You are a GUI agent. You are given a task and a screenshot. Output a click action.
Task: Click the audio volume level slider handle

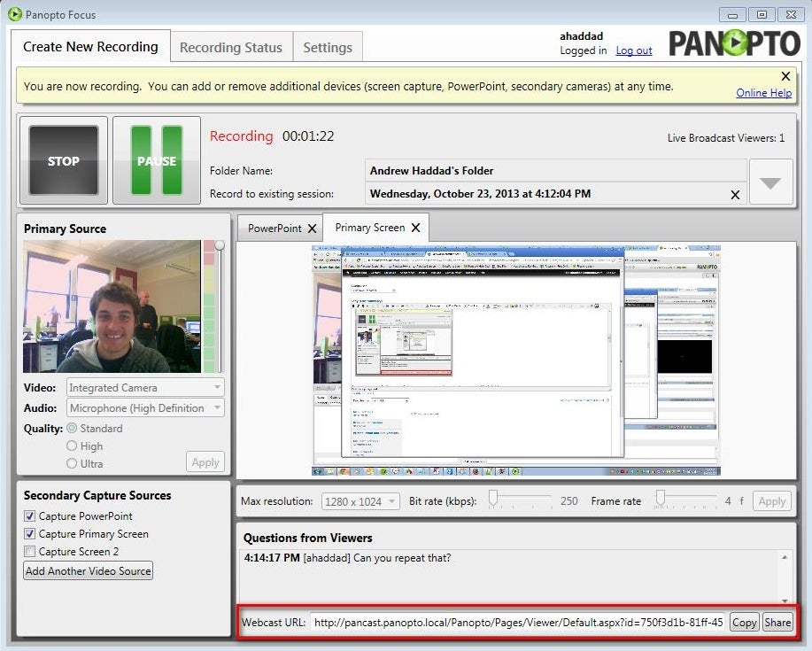tap(220, 245)
